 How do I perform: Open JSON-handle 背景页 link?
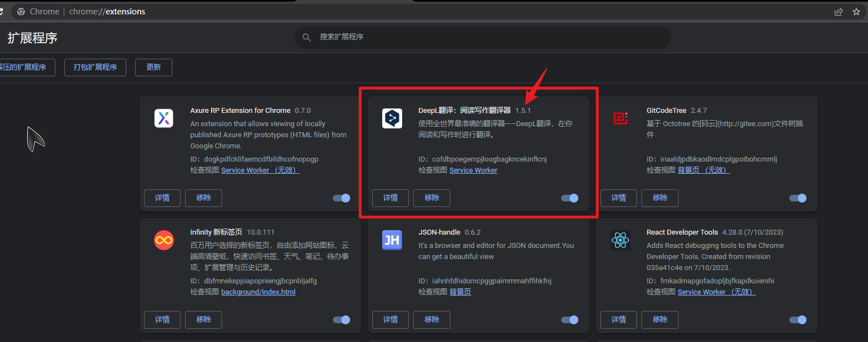(x=460, y=292)
